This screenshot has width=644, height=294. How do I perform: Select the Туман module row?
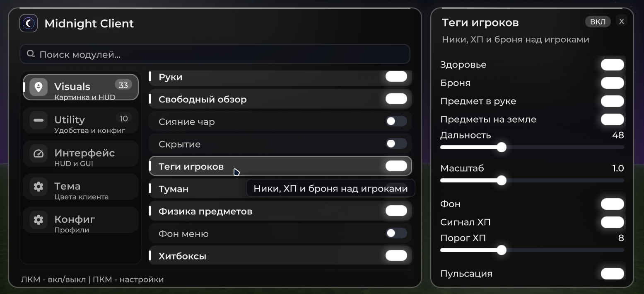pos(280,189)
